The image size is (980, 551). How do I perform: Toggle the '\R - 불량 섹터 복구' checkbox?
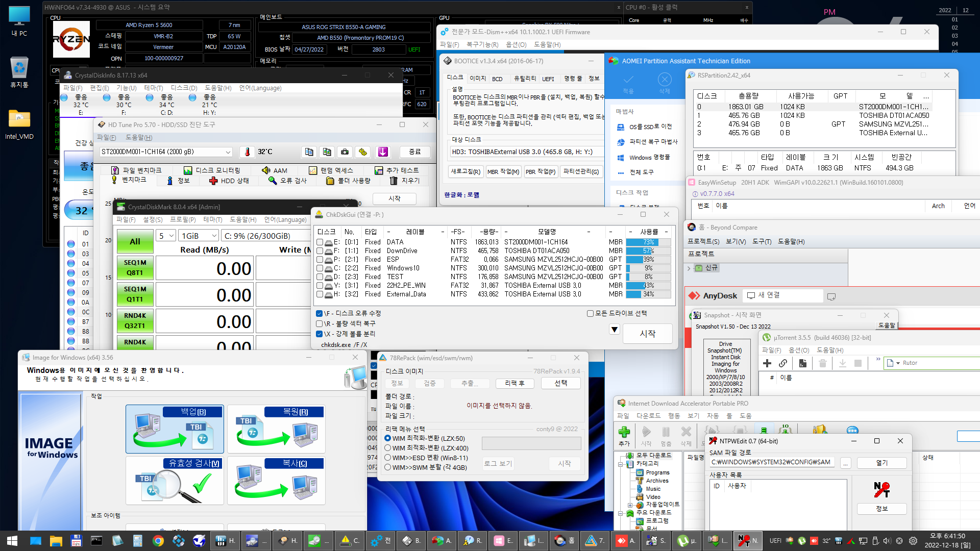pos(319,324)
